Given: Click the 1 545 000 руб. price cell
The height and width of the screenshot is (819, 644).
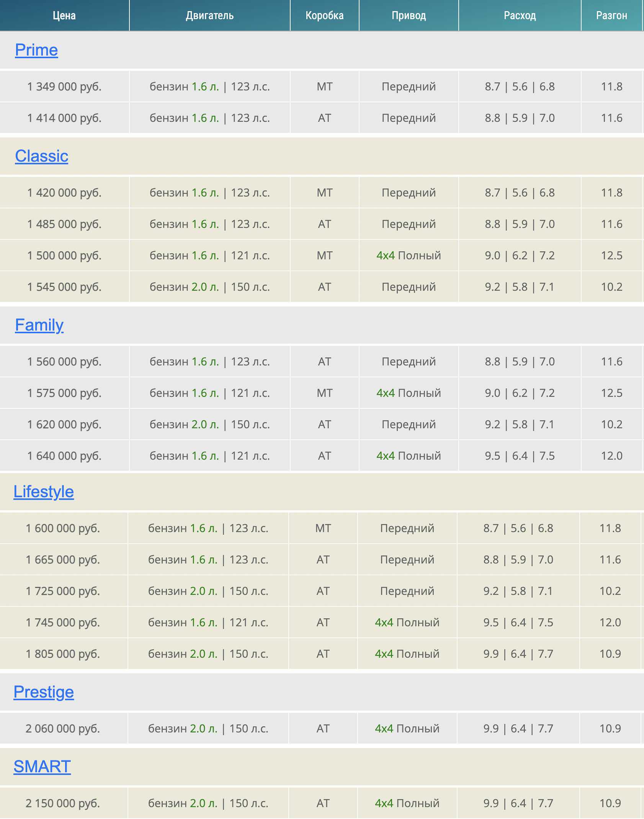Looking at the screenshot, I should pos(64,287).
